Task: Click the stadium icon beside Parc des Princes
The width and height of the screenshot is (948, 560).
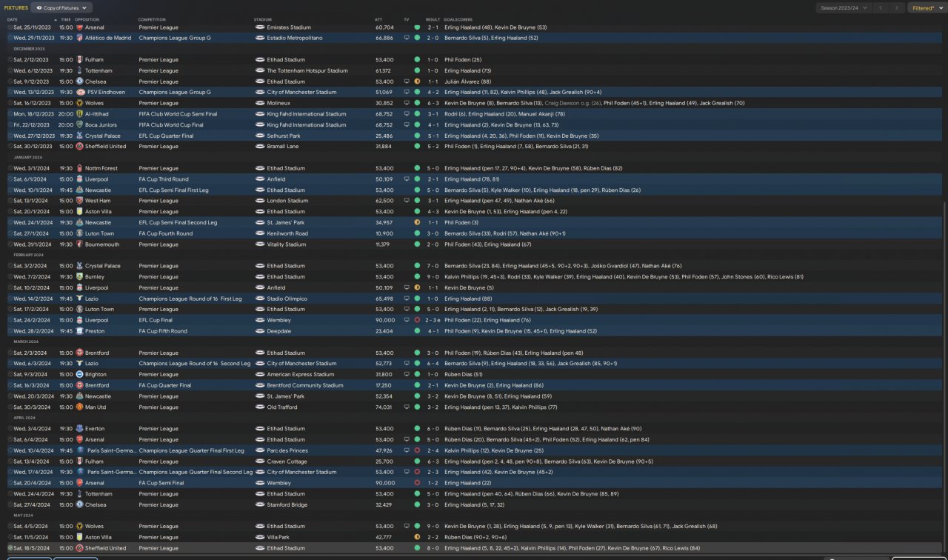Action: (x=259, y=450)
